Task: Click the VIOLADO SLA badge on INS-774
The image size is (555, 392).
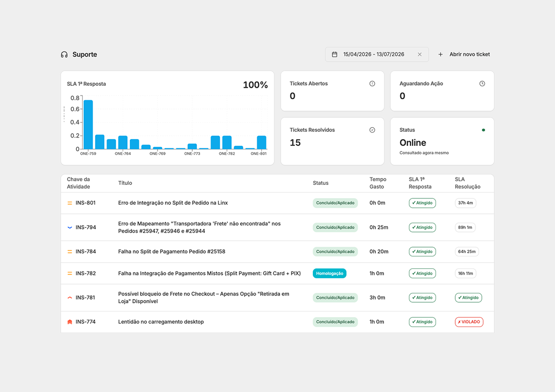Action: (469, 322)
